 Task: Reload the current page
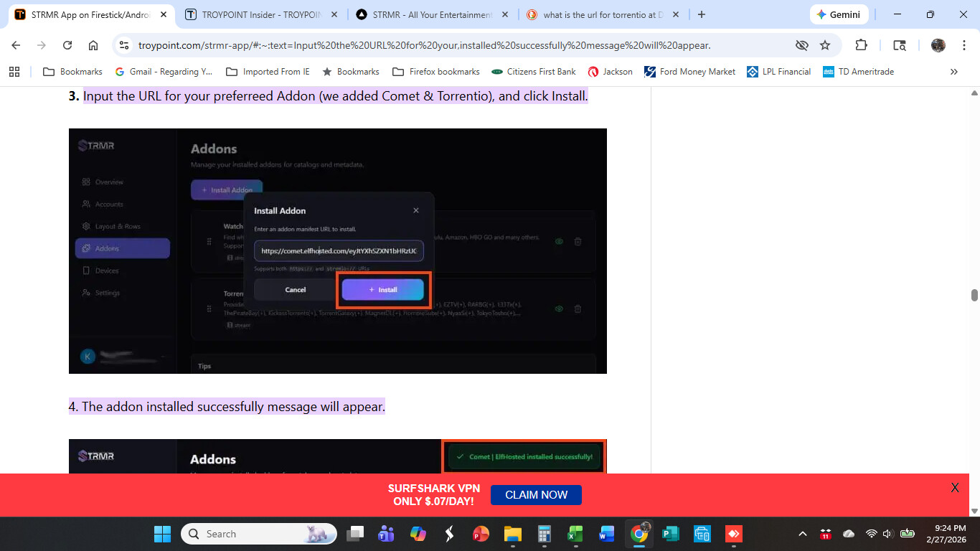[67, 45]
